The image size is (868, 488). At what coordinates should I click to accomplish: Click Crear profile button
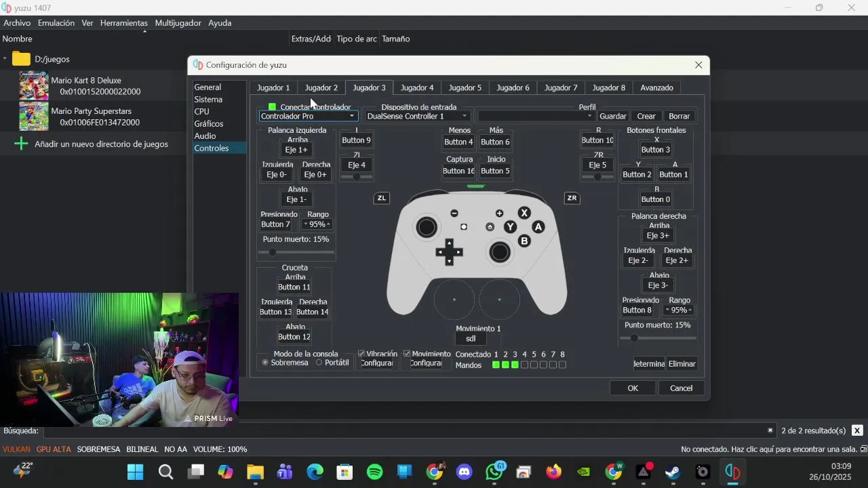(646, 116)
